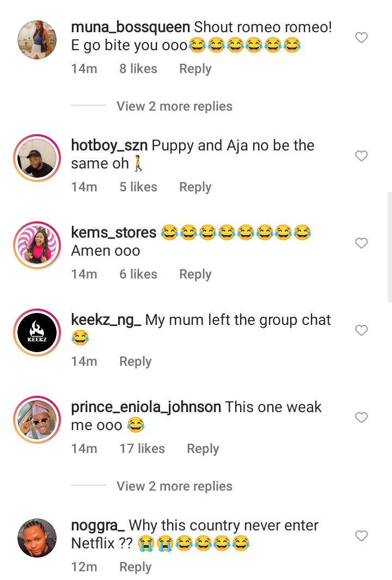Image resolution: width=392 pixels, height=580 pixels.
Task: Like prince_eniola_johnson's comment
Action: point(362,418)
